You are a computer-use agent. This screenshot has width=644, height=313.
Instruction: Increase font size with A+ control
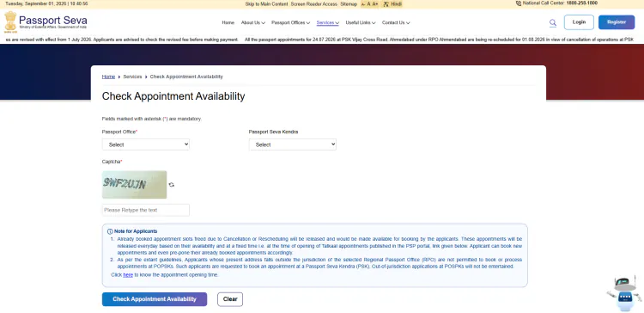click(x=375, y=4)
